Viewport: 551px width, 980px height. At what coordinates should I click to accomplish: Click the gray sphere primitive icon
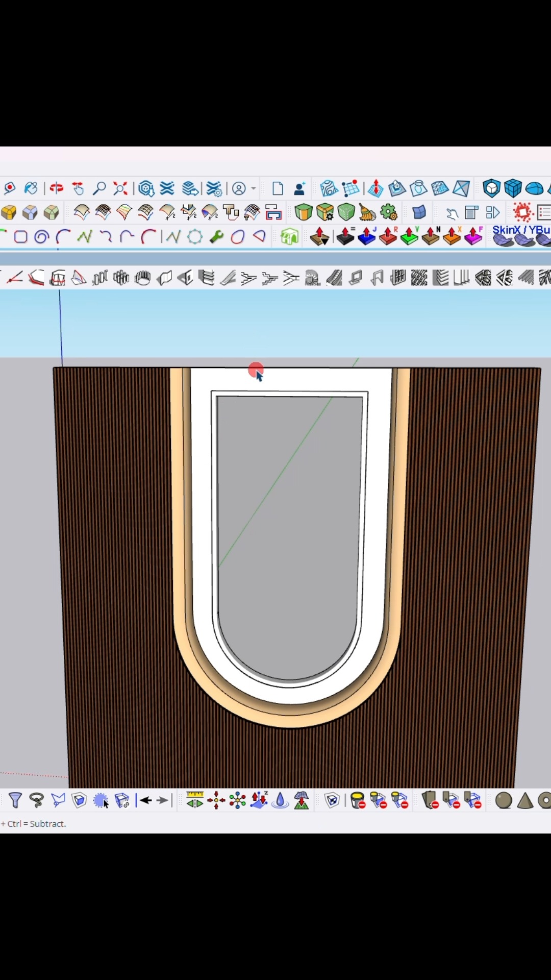click(x=504, y=800)
